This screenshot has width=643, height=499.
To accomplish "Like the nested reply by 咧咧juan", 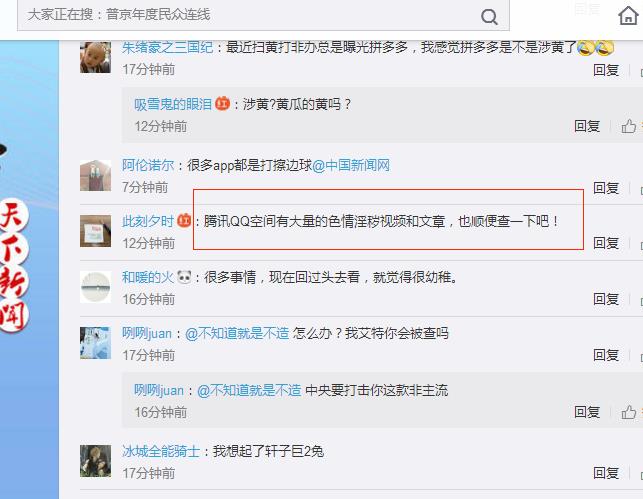I will pos(629,412).
